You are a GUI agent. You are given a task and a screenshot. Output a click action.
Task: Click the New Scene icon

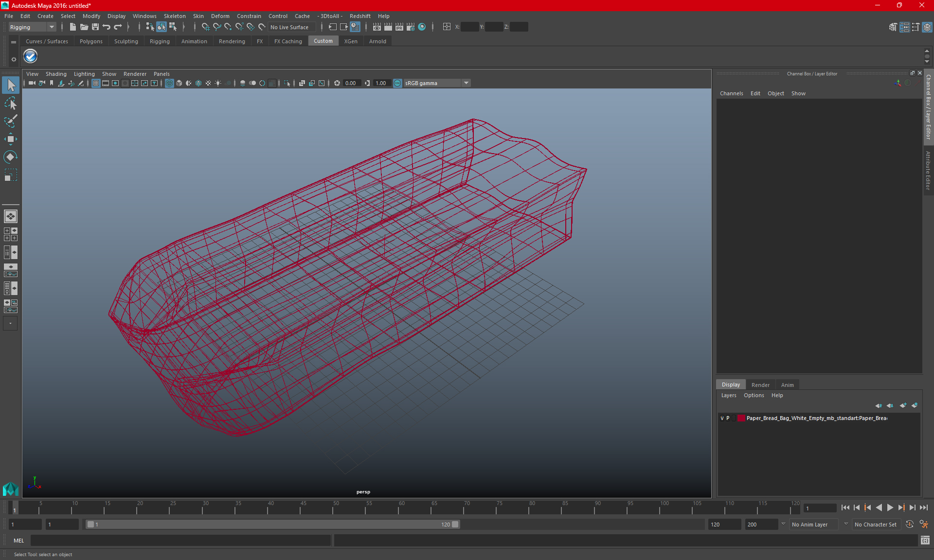pos(72,27)
